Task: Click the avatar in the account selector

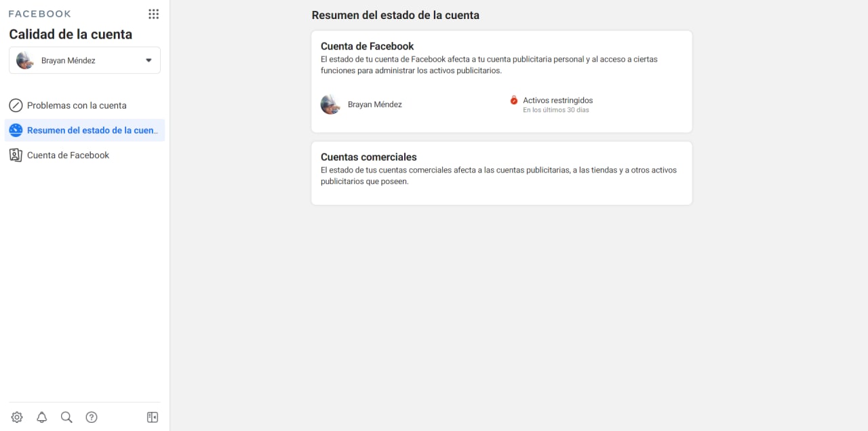Action: 25,60
